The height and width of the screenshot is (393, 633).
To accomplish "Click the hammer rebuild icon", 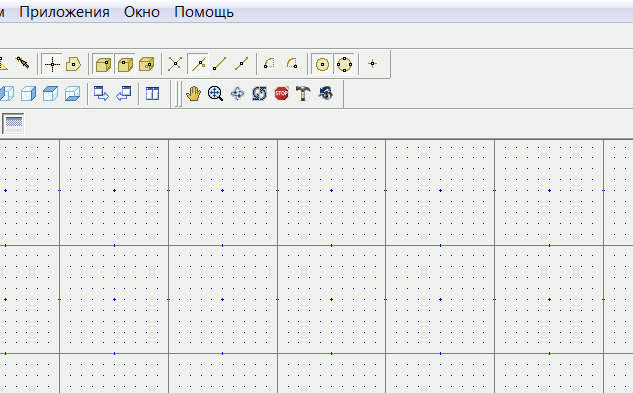I will click(x=303, y=94).
